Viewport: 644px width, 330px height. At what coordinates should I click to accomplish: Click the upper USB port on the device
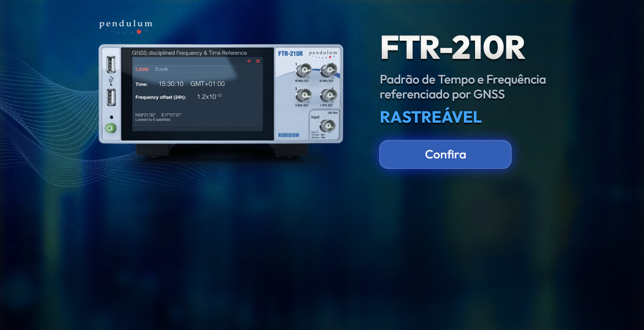[x=111, y=65]
